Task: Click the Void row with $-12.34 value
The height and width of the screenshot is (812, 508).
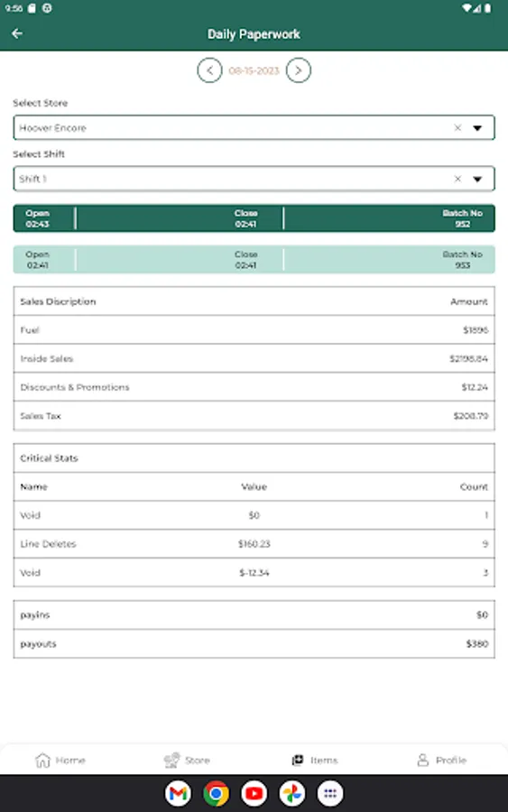Action: pyautogui.click(x=254, y=573)
